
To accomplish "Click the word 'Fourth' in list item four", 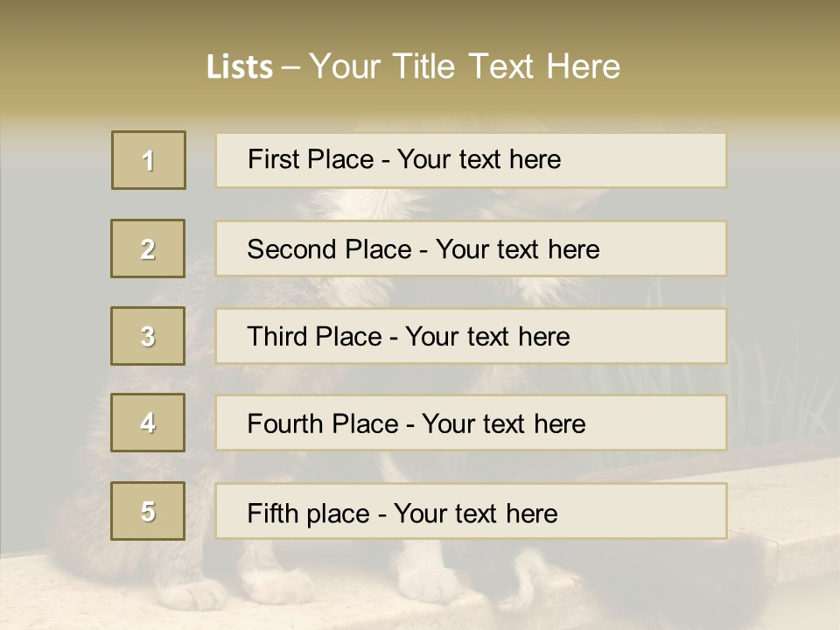I will [285, 424].
